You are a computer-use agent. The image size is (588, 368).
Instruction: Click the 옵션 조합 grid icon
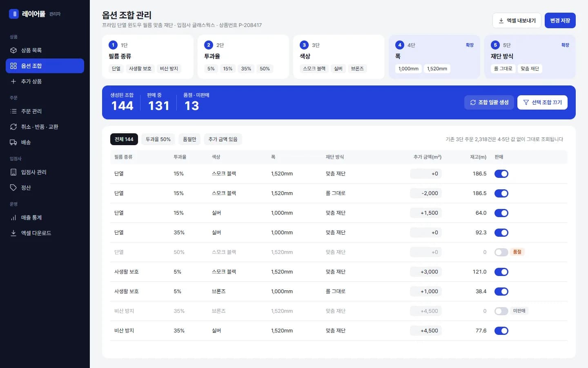coord(13,66)
